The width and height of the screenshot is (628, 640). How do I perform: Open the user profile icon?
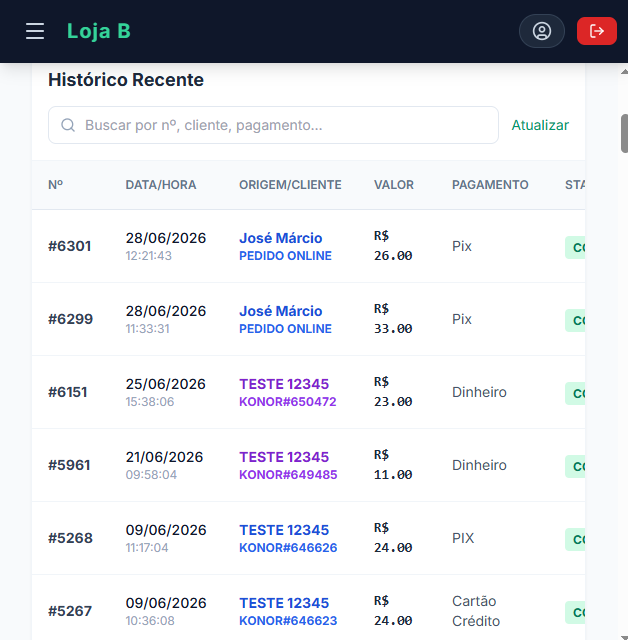(541, 31)
